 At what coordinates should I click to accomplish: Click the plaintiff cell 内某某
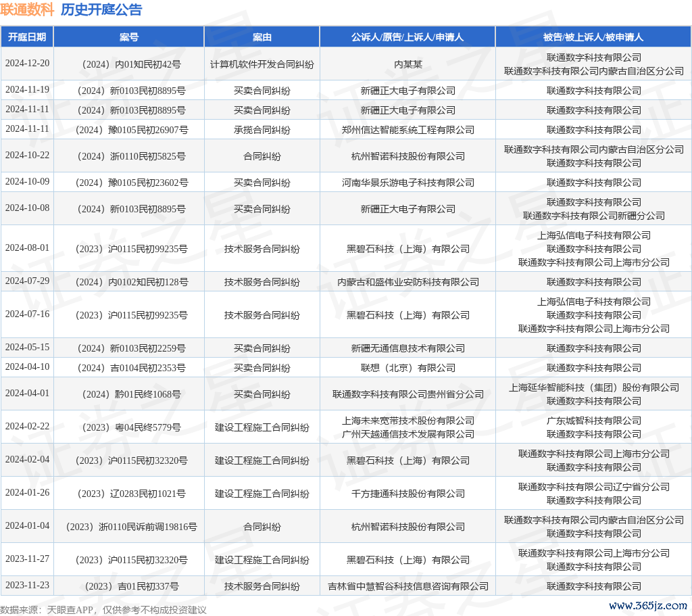click(x=407, y=64)
